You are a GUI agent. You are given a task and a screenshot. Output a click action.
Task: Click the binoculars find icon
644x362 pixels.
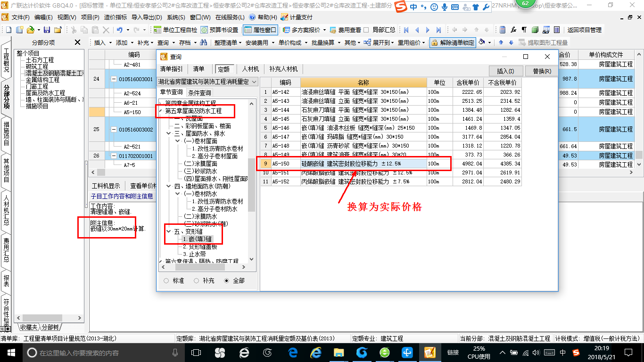[x=203, y=42]
